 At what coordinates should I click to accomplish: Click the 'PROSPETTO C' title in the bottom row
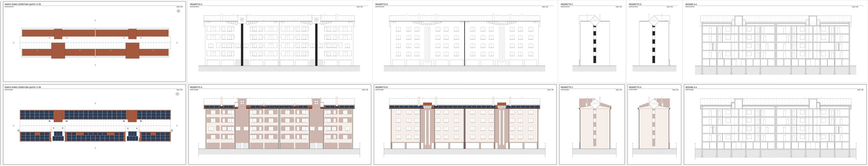point(567,87)
